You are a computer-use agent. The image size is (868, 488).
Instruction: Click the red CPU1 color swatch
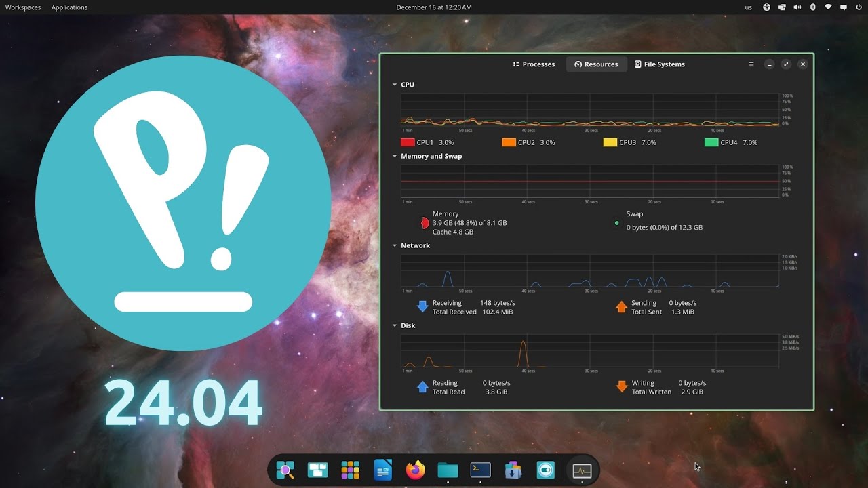408,142
